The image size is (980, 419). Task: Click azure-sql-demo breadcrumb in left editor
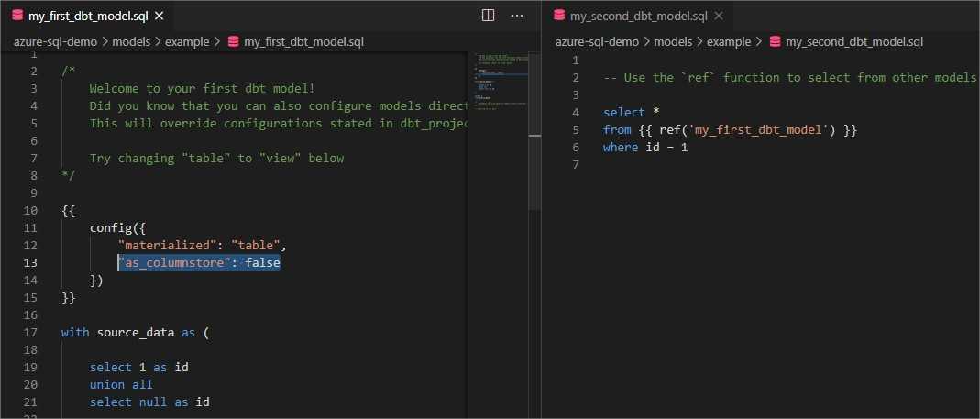tap(56, 42)
